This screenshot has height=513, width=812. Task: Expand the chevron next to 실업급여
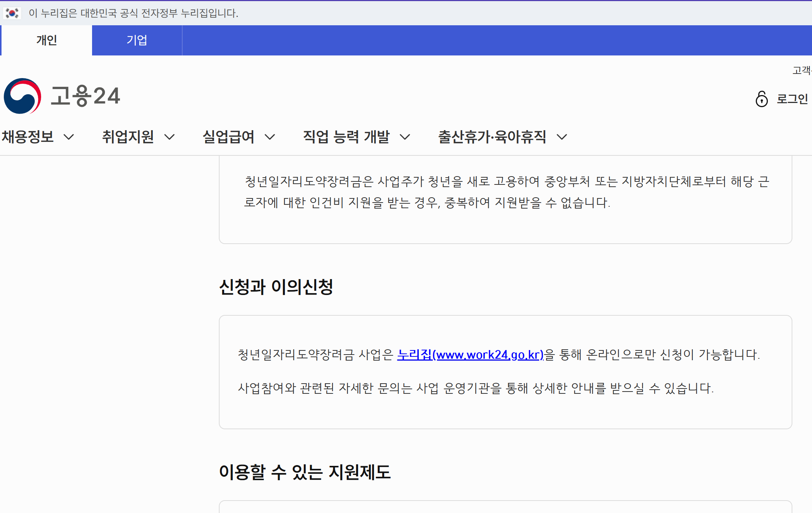pos(270,137)
